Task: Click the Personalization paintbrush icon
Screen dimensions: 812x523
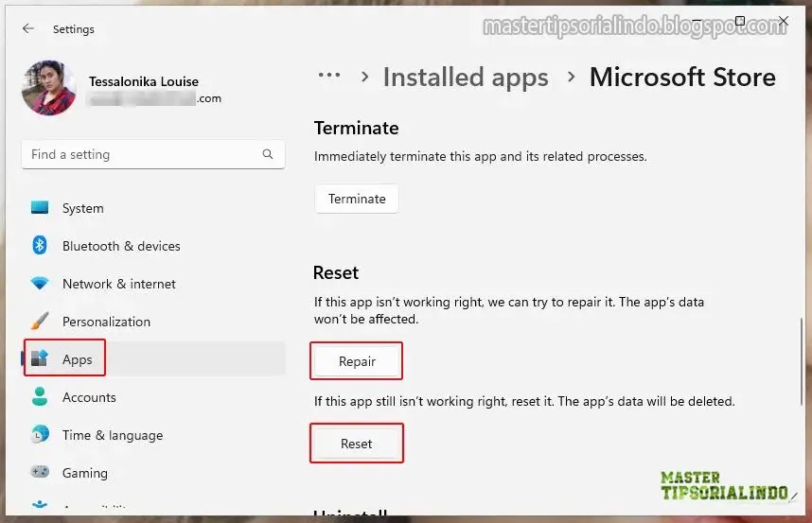Action: [x=40, y=321]
